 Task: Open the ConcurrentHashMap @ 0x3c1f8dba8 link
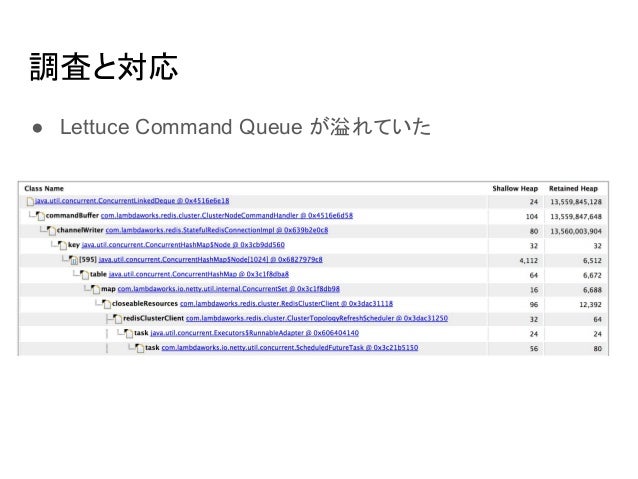click(199, 274)
